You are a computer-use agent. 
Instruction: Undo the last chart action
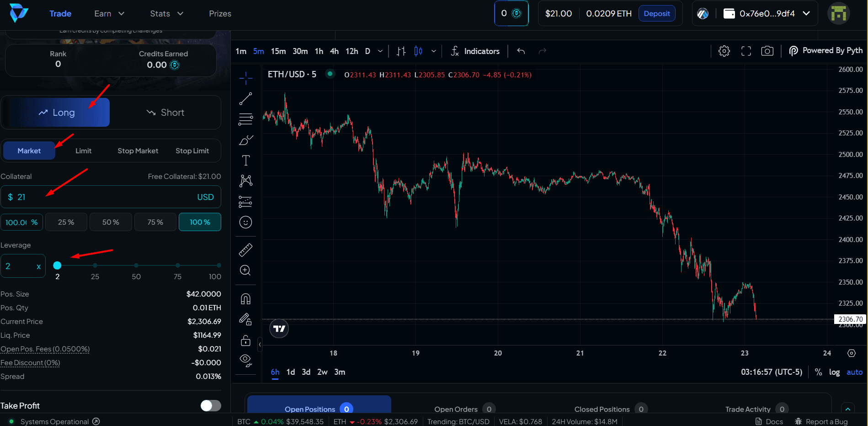pyautogui.click(x=521, y=51)
